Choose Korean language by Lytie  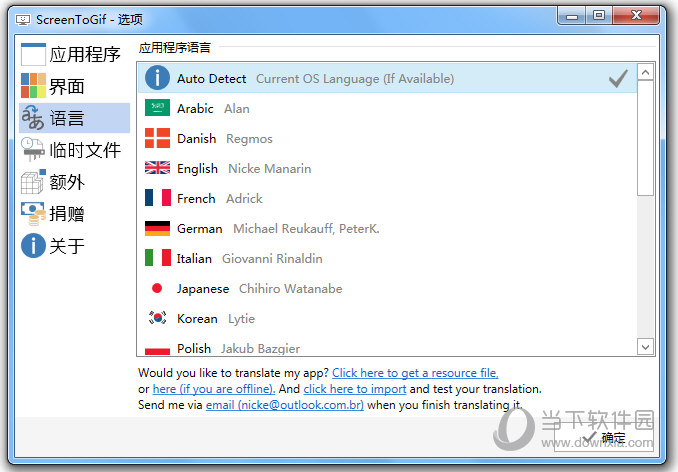pyautogui.click(x=387, y=318)
